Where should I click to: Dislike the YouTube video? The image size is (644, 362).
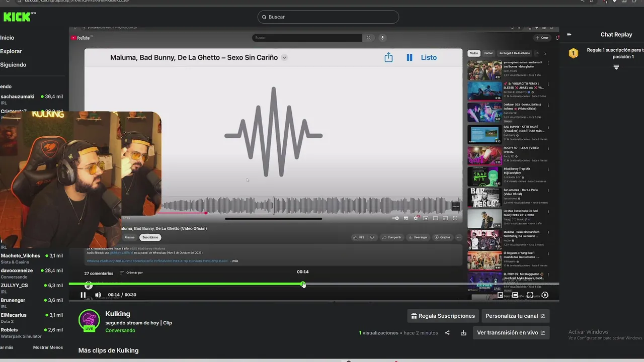click(x=372, y=237)
